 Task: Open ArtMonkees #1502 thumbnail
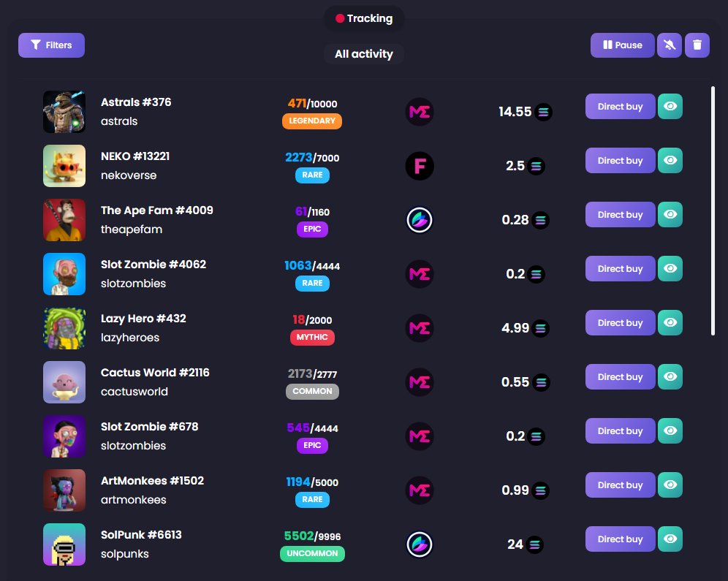(64, 490)
